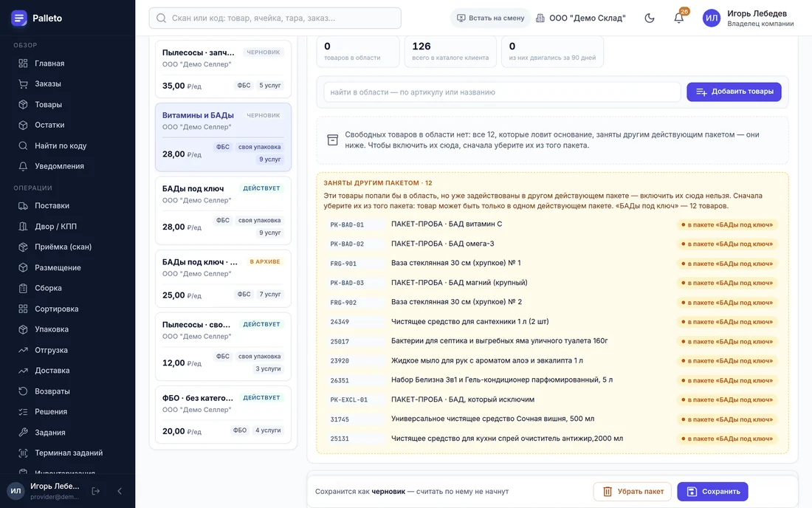812x508 pixels.
Task: Open Размещение section
Action: point(58,268)
